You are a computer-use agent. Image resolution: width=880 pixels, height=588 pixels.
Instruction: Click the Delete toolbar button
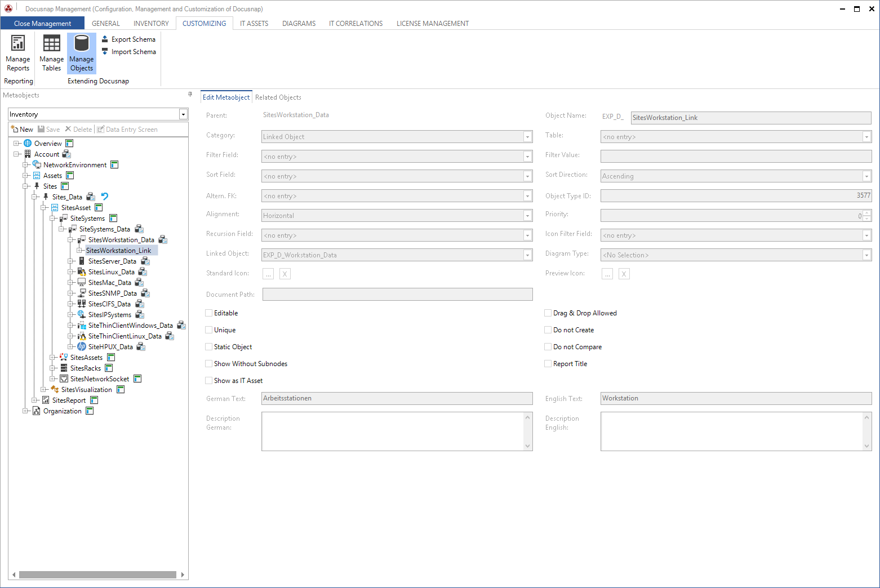coord(78,129)
